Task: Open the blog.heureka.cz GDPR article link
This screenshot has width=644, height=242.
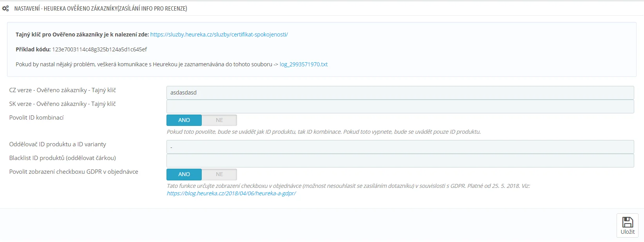Action: (x=231, y=193)
